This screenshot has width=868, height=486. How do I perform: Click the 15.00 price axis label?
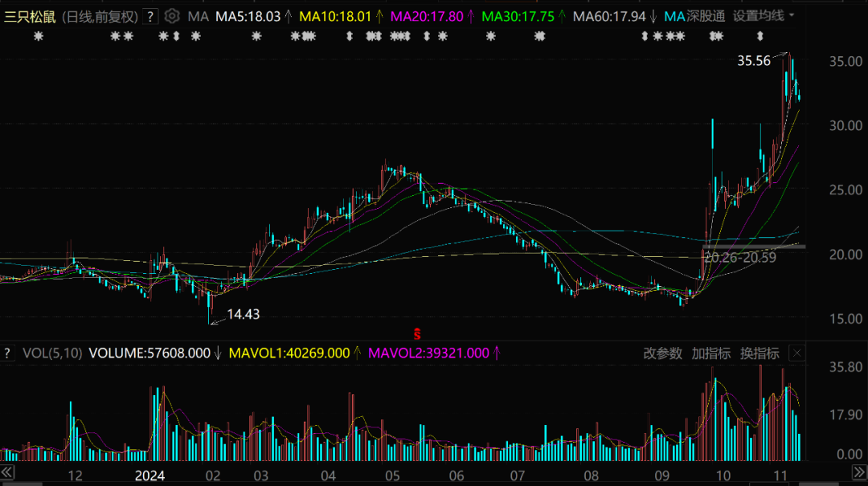(845, 319)
